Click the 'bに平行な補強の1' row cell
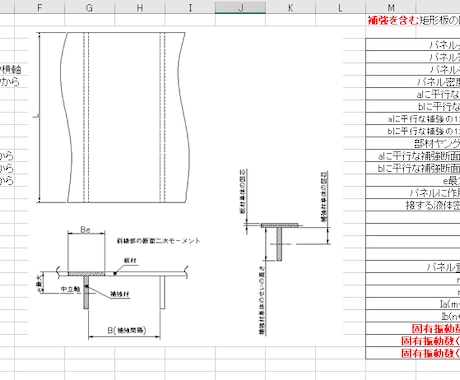This screenshot has height=380, width=460. coord(413,131)
